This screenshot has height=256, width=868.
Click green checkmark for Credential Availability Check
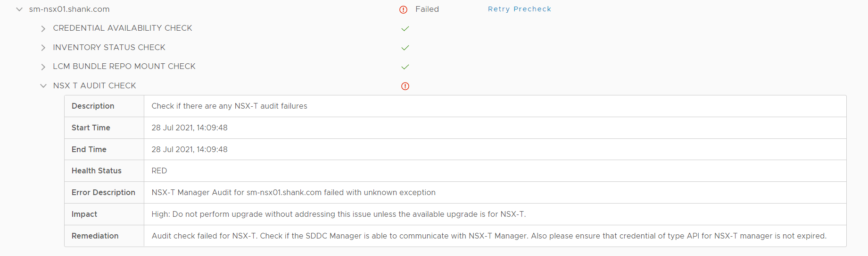point(405,28)
